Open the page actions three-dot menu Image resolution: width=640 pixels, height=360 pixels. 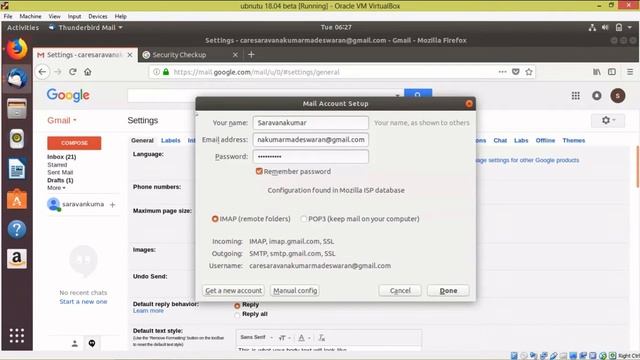[x=502, y=72]
